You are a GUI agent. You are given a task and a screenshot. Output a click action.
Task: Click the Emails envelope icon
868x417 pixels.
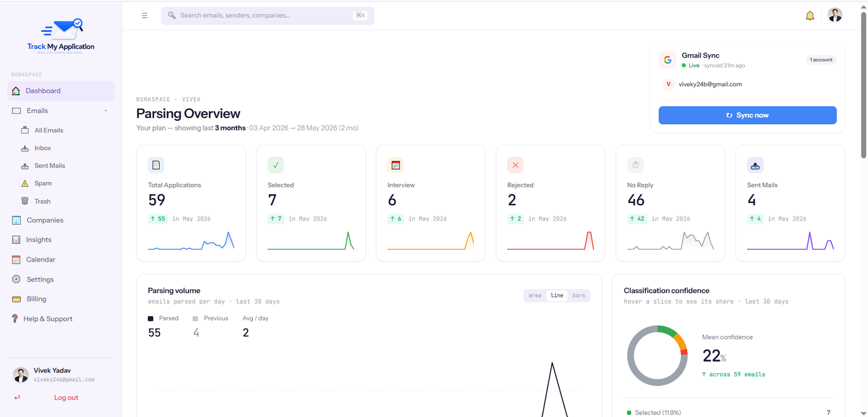coord(16,111)
